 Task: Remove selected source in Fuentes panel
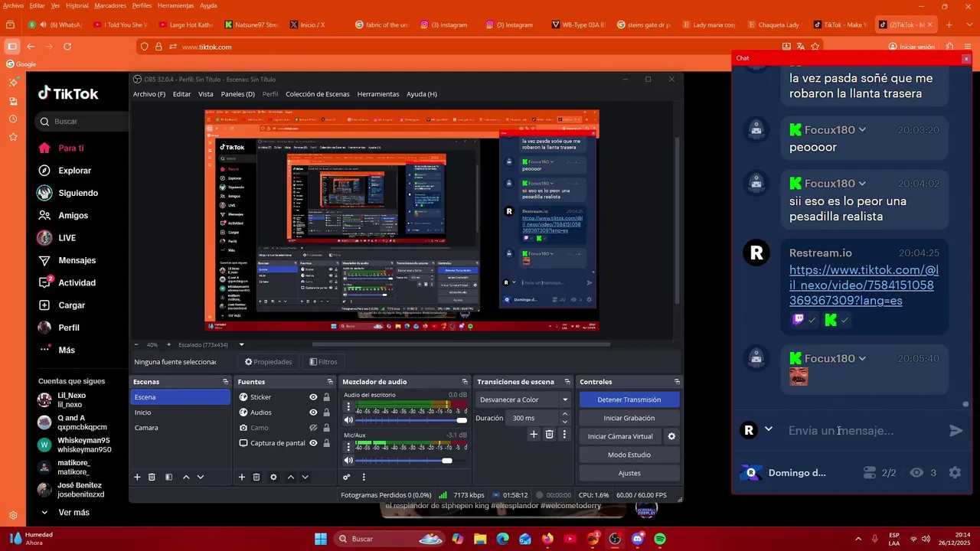256,477
